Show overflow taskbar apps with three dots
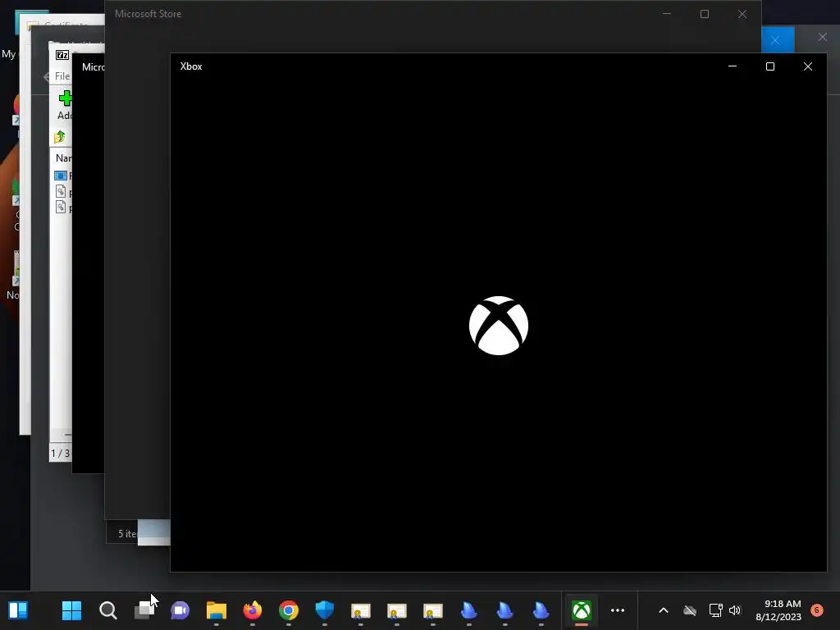This screenshot has width=840, height=630. pyautogui.click(x=618, y=610)
